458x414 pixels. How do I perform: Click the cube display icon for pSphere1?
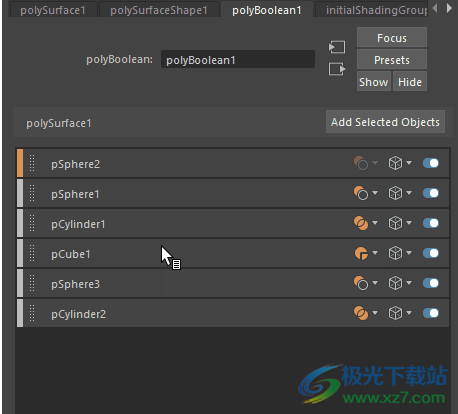pos(395,193)
